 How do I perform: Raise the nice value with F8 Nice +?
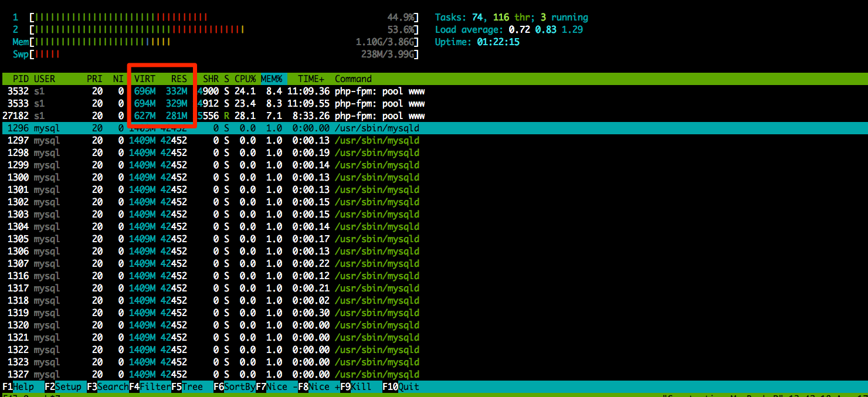(319, 387)
